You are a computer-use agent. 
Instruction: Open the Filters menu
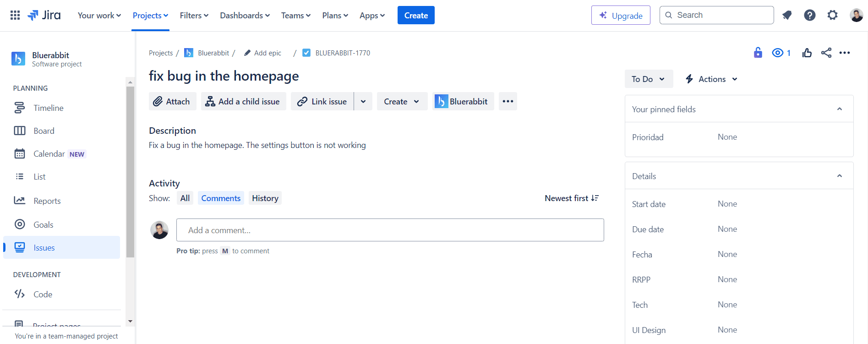(194, 15)
